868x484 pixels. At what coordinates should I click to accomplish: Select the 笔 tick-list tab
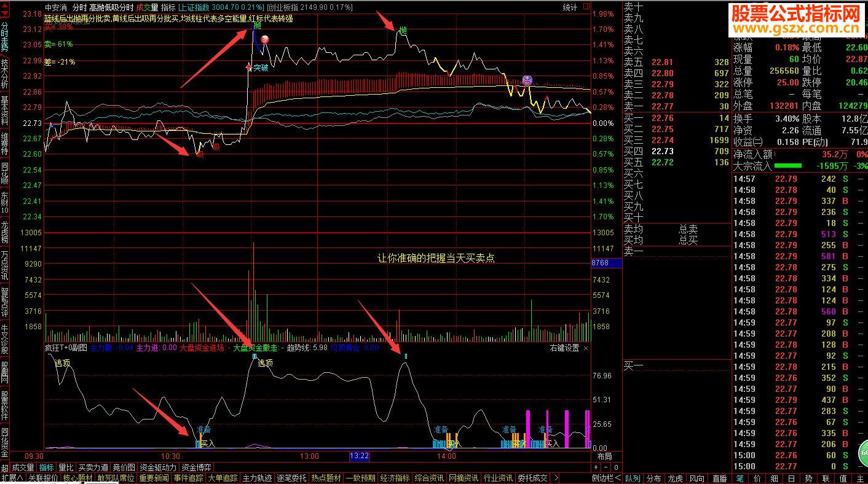pos(740,478)
